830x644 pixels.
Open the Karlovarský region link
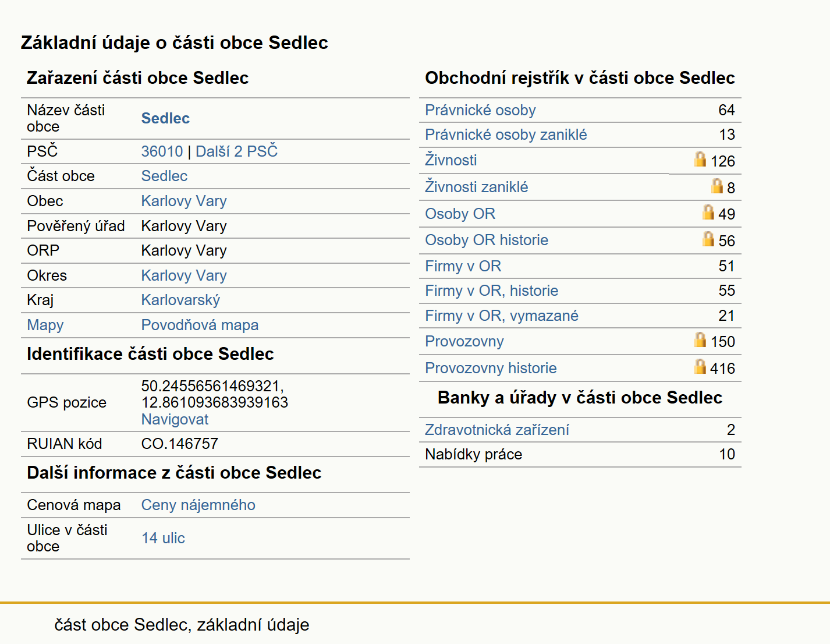(x=180, y=300)
